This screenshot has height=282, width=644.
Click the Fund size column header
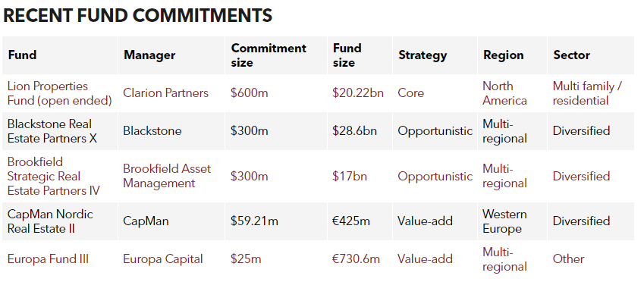pyautogui.click(x=347, y=55)
